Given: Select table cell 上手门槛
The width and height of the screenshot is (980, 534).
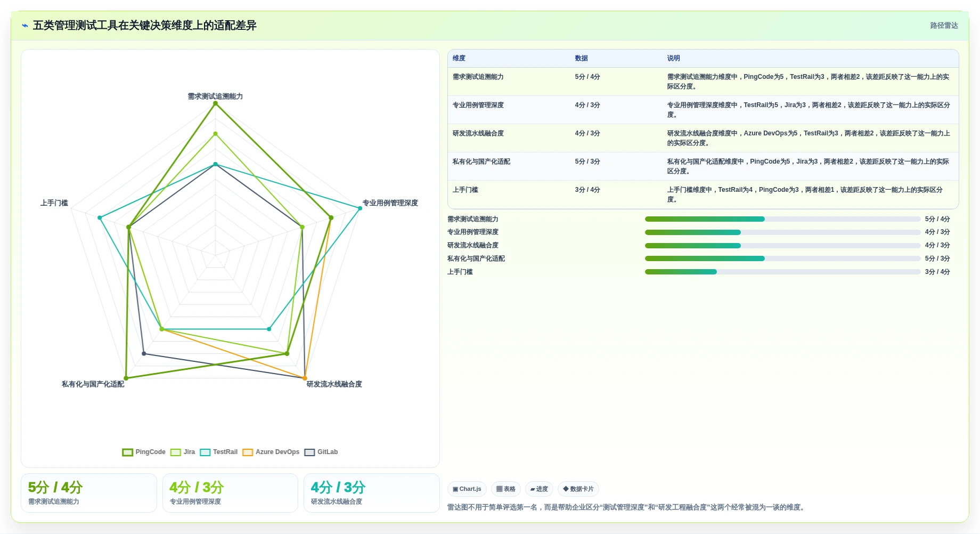Looking at the screenshot, I should (x=509, y=195).
